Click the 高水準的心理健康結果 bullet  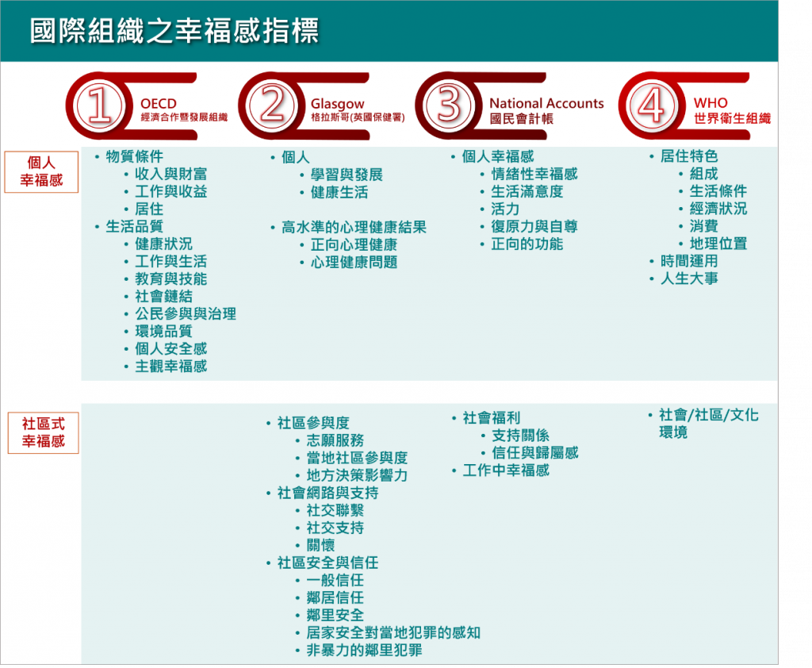pos(354,227)
